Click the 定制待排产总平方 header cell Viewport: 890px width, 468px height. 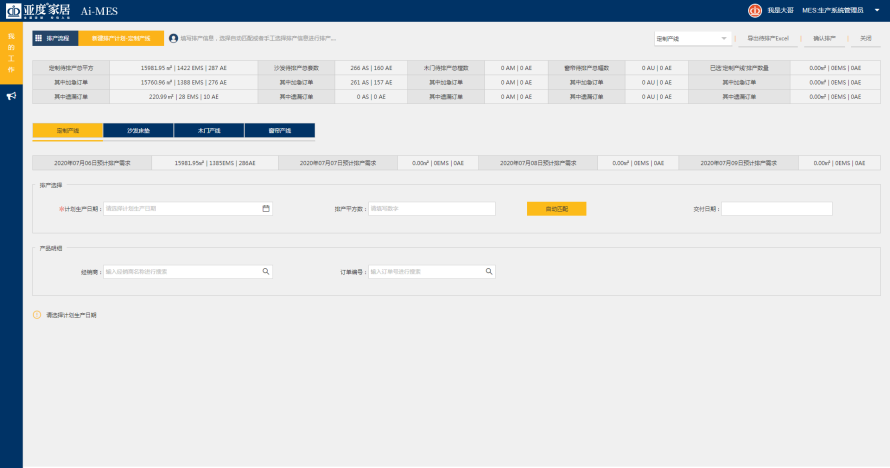click(x=71, y=68)
